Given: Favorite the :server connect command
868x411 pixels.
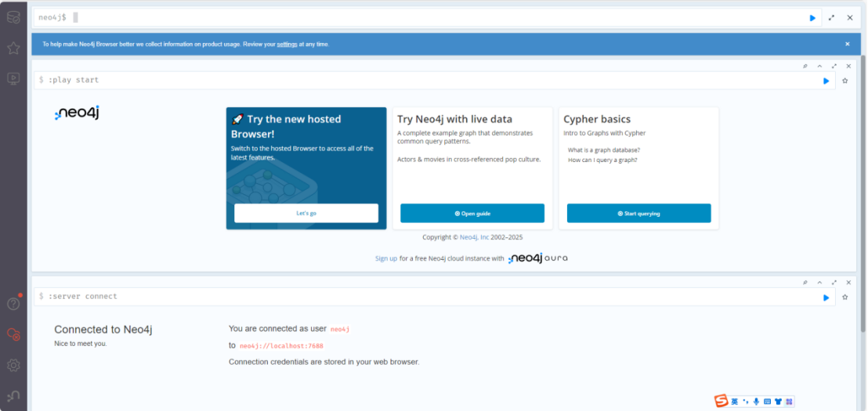Looking at the screenshot, I should point(844,297).
